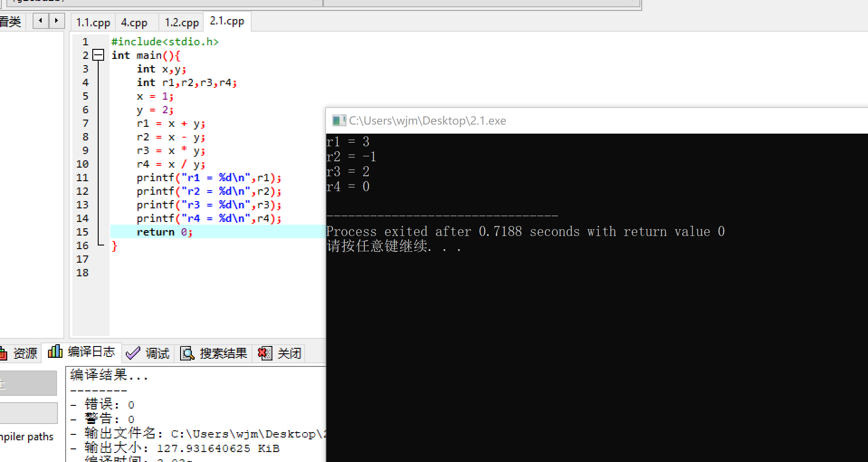Click the highlighted "return 0;" line
Screen dimensions: 868x462
click(165, 232)
